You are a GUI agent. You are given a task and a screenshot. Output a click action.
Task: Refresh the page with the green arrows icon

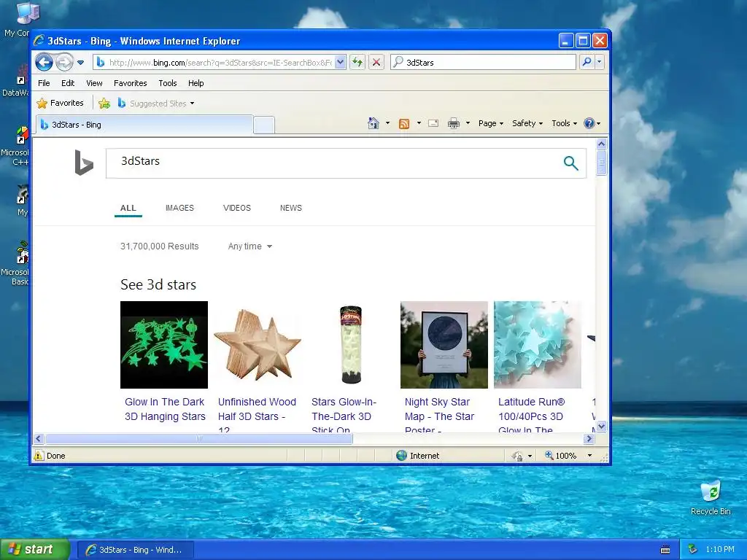(x=357, y=62)
